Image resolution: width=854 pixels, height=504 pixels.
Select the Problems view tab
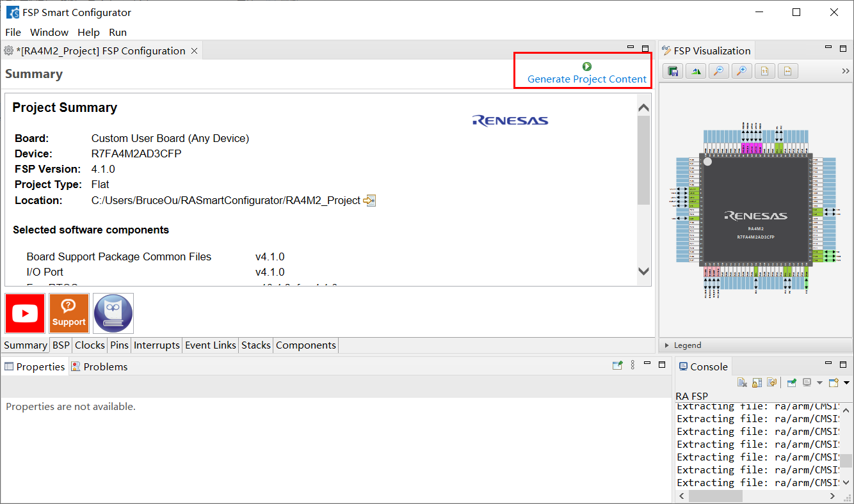pos(99,366)
